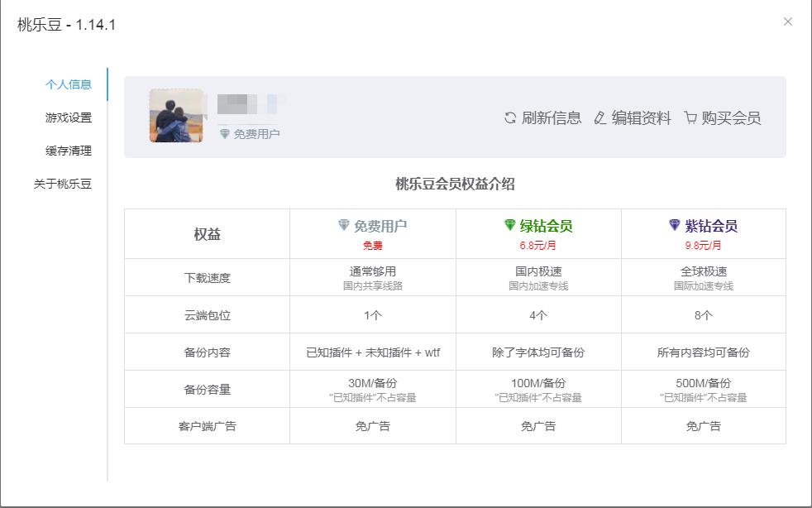Screen dimensions: 812x508
Task: Click the red 免费 price text
Action: pyautogui.click(x=373, y=246)
